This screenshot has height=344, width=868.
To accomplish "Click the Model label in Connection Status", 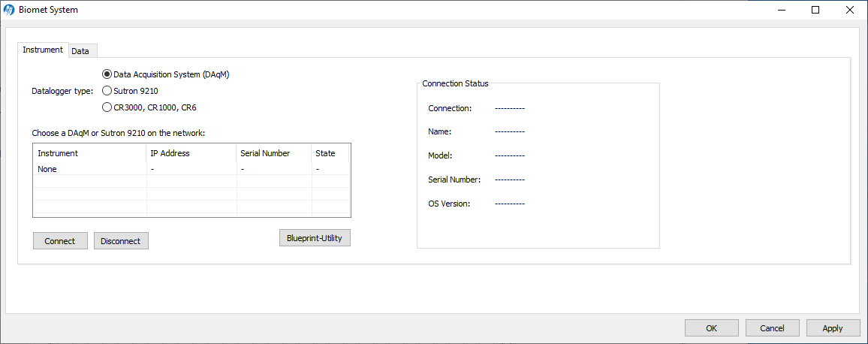I will click(x=440, y=155).
